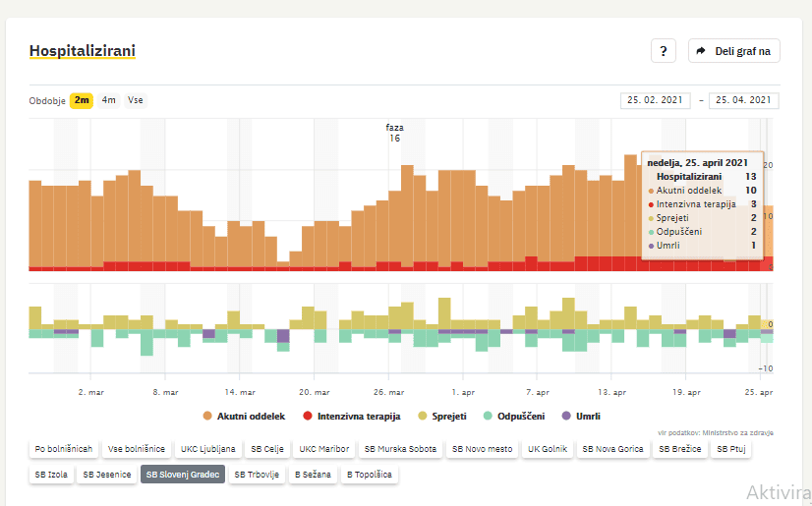Click the faza 16 marker on chart
The width and height of the screenshot is (812, 506).
394,133
